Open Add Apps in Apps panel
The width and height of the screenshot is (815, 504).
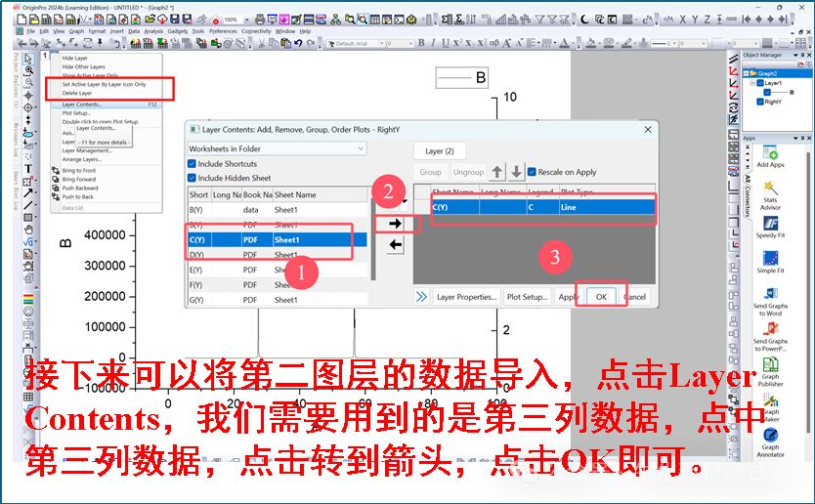pos(770,156)
